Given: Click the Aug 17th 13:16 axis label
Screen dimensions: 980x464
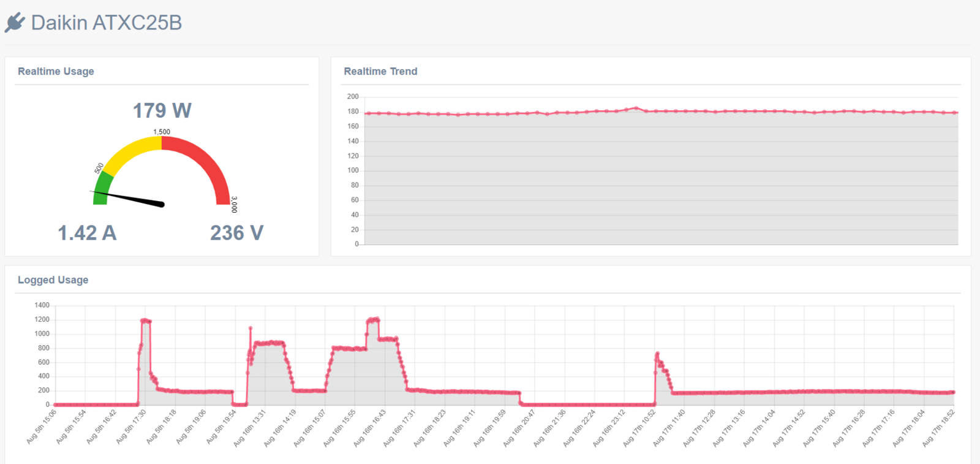Looking at the screenshot, I should point(729,428).
